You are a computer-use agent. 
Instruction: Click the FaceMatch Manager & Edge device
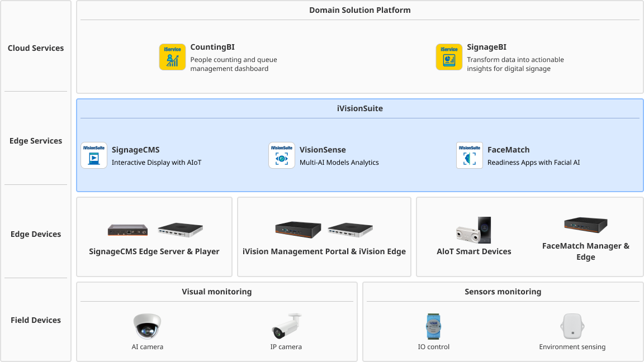[x=585, y=225]
